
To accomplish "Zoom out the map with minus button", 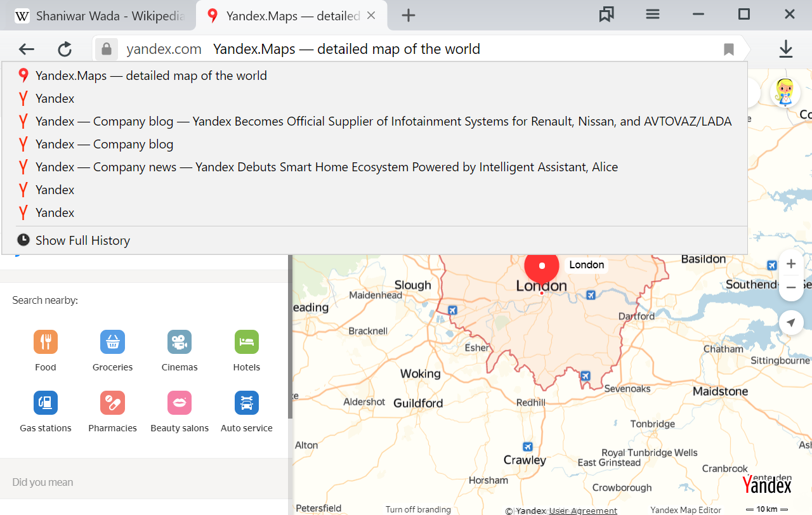I will (790, 287).
